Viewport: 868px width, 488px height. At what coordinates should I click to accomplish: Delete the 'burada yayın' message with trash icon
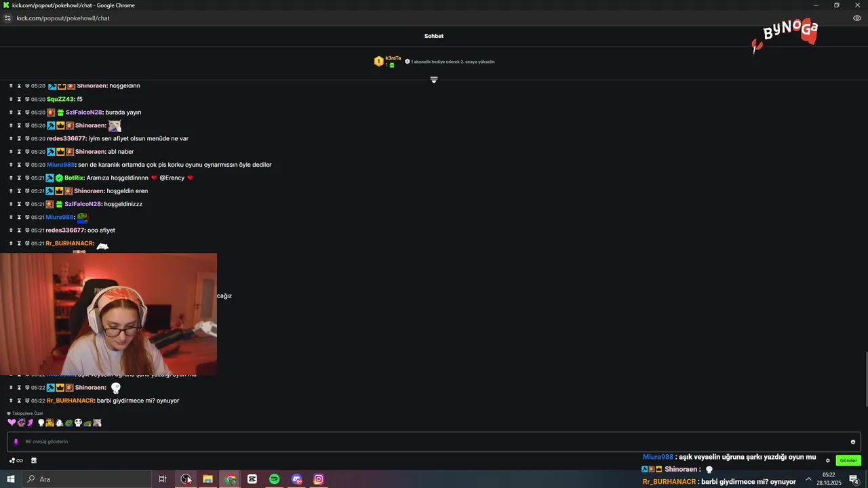tap(11, 113)
